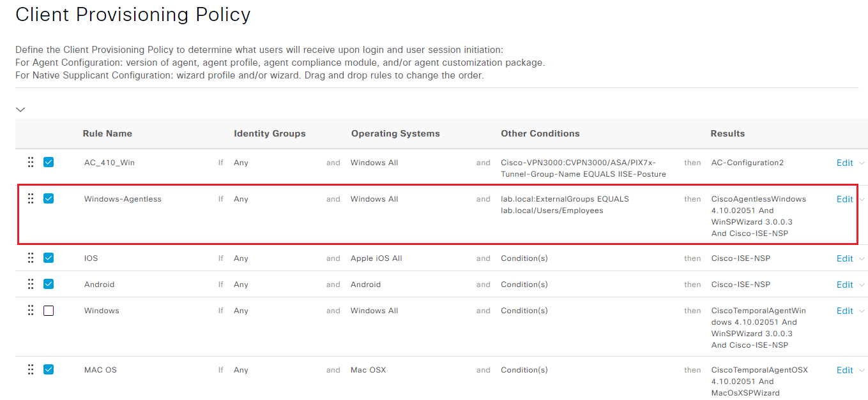Uncheck the Windows-Agentless rule checkbox

click(49, 198)
